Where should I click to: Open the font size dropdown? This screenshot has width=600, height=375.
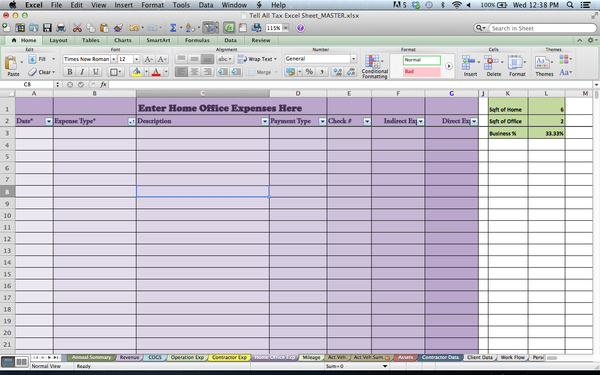(x=136, y=59)
